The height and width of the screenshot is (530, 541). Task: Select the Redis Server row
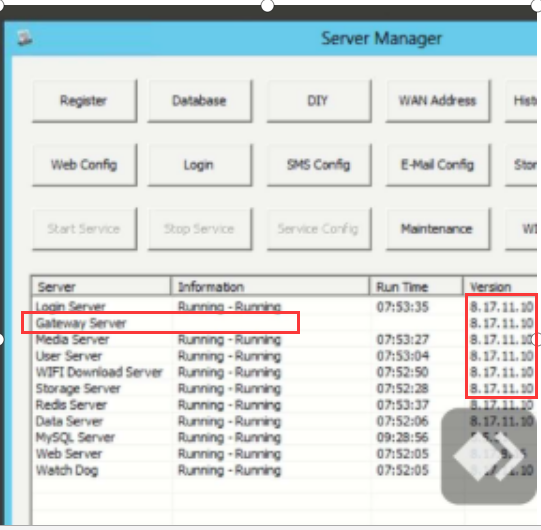click(x=284, y=405)
